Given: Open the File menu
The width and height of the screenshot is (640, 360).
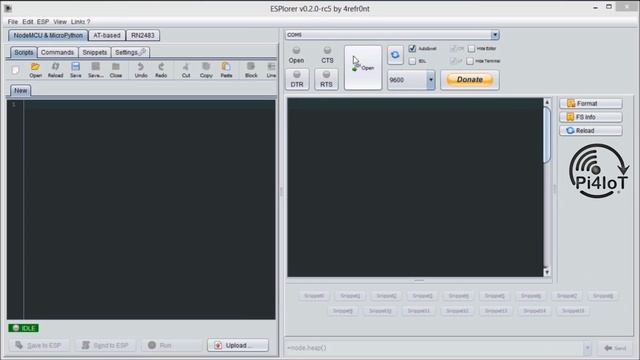Looking at the screenshot, I should point(13,22).
